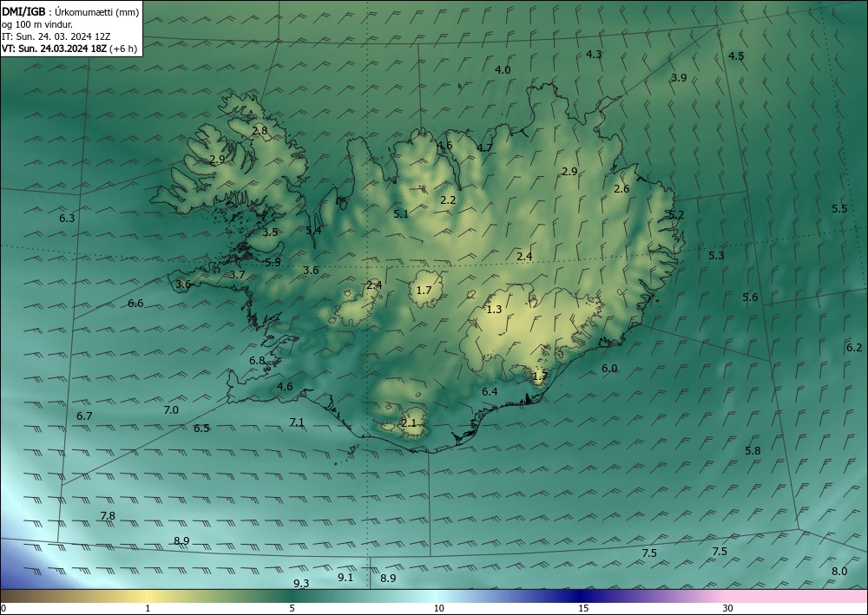
Task: Click the 6.4 value on the map
Action: pos(490,391)
